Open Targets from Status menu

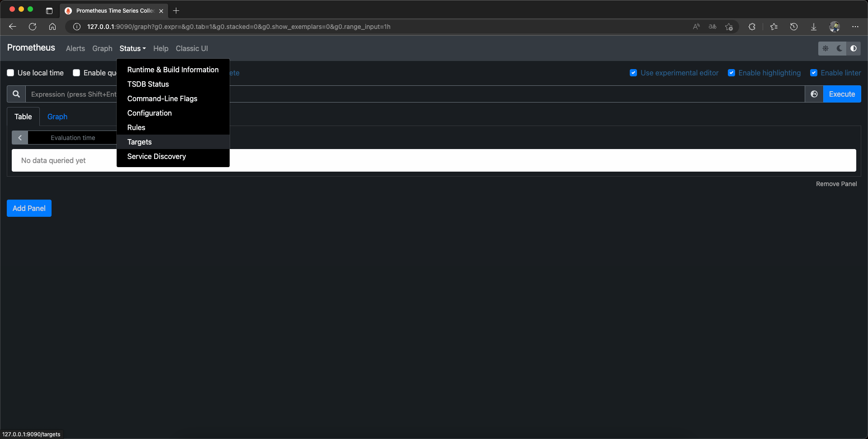pyautogui.click(x=173, y=142)
